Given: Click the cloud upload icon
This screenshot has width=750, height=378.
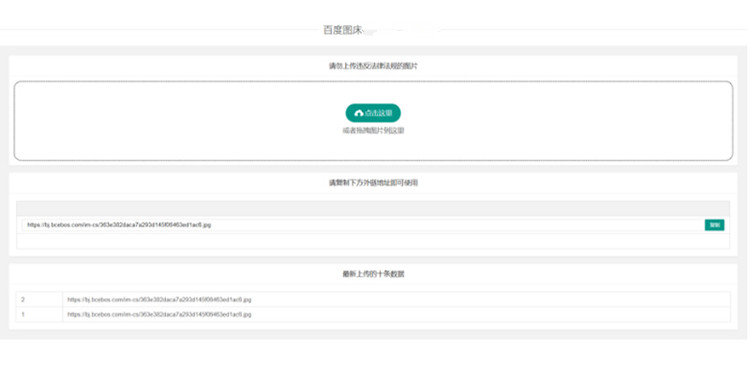Looking at the screenshot, I should tap(359, 113).
